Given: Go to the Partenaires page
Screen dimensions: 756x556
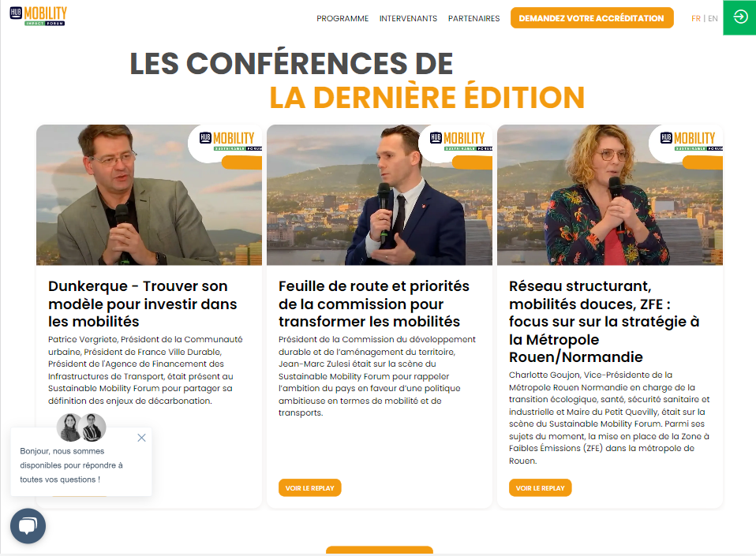Looking at the screenshot, I should 473,18.
